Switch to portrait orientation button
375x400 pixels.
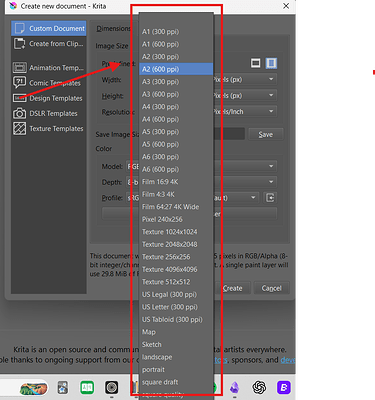[x=271, y=63]
